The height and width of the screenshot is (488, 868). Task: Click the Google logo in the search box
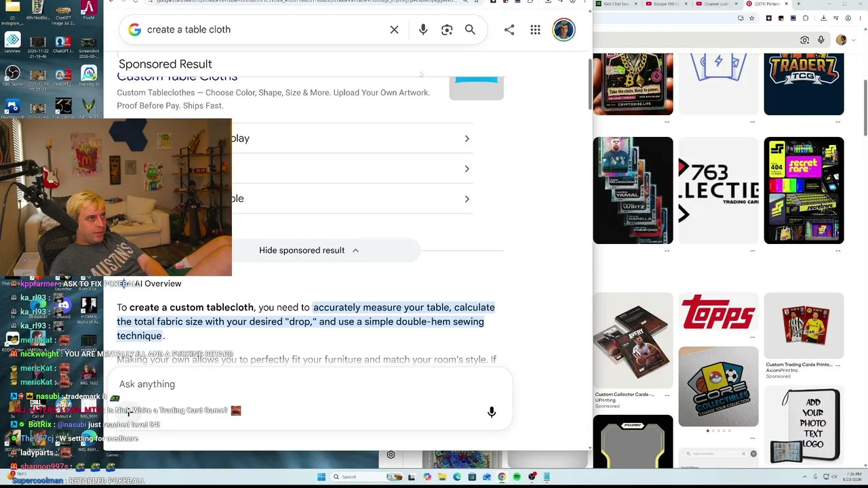[x=135, y=30]
